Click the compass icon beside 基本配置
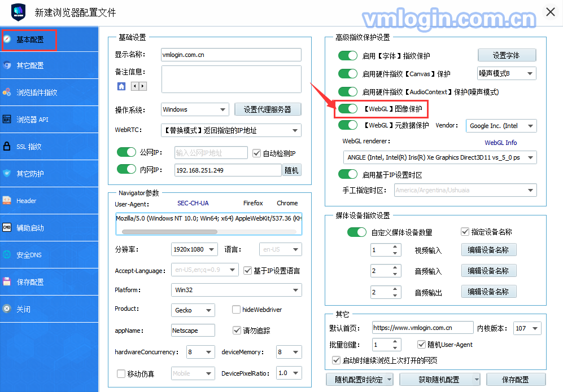 click(7, 39)
